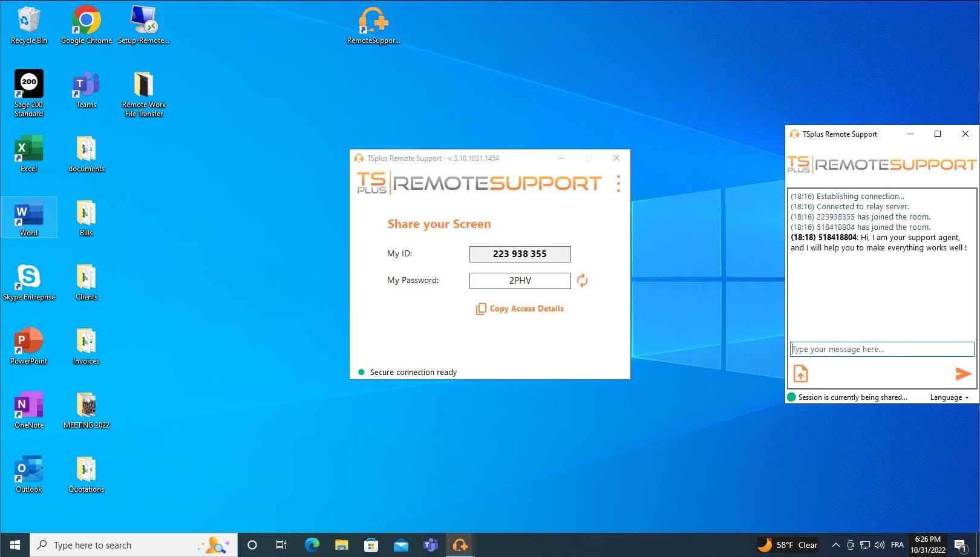Open the network icon in system tray

(x=865, y=545)
